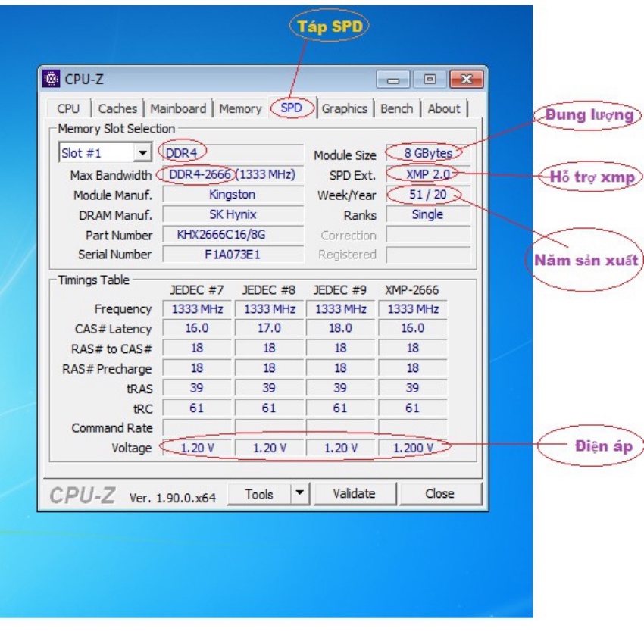Click the XMP 2.0 SPD Ext. value

pos(428,174)
